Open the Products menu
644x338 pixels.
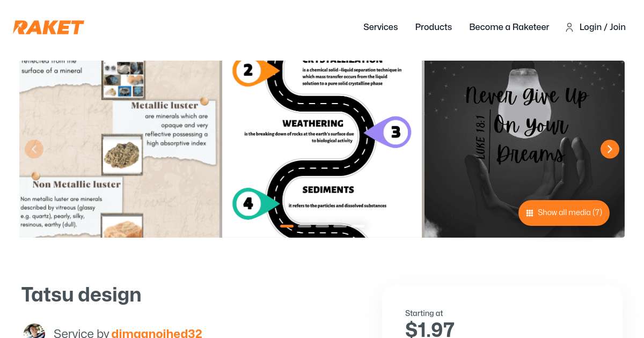[x=434, y=27]
